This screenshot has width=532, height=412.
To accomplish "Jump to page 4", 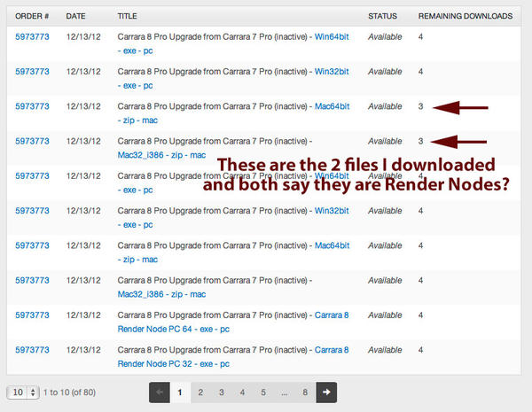I will 242,393.
